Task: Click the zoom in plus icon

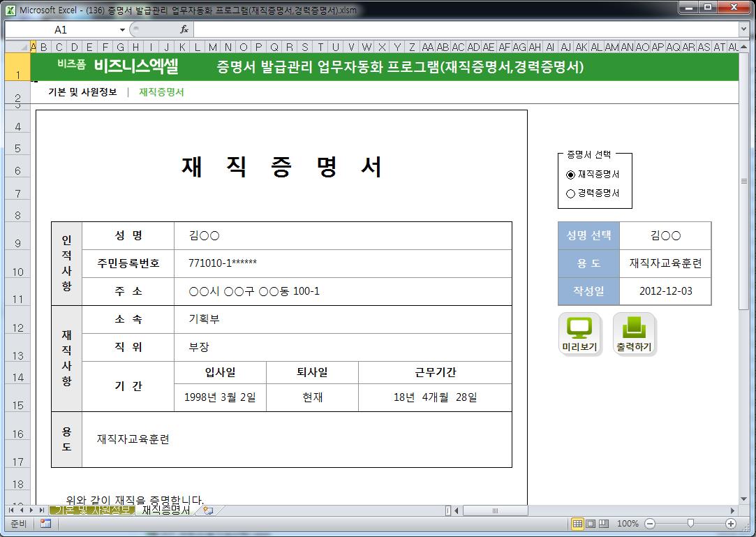Action: tap(730, 524)
